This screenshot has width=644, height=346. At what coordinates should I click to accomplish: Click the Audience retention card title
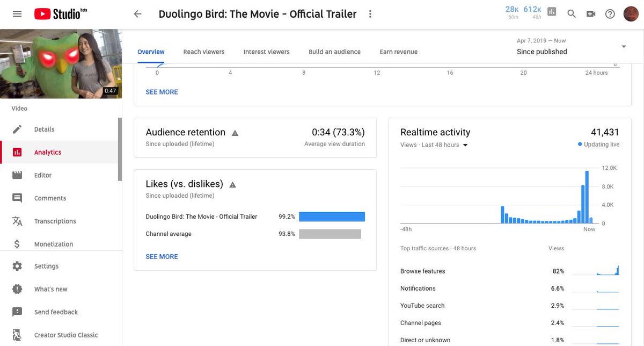click(186, 132)
